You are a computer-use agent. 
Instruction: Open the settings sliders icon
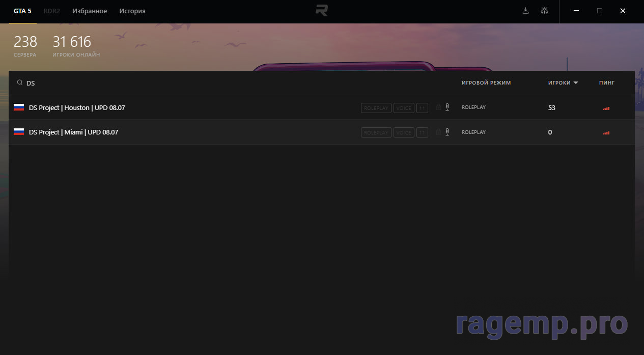pos(545,11)
